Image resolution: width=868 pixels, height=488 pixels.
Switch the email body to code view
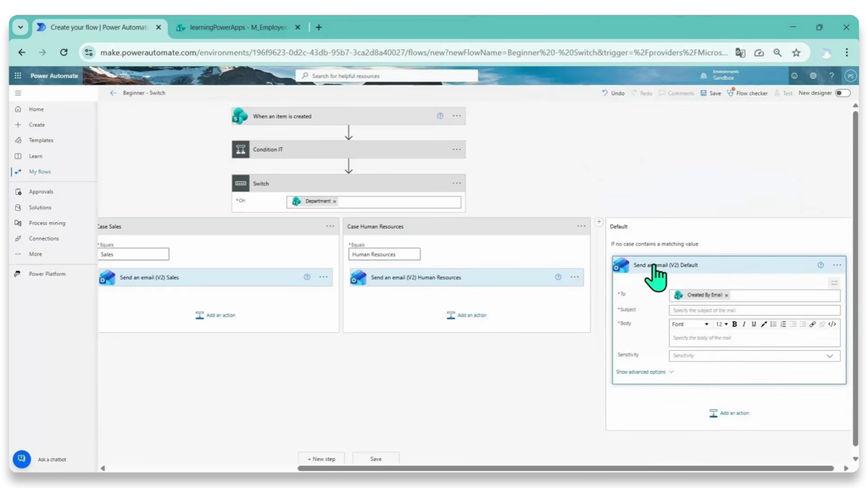coord(832,324)
